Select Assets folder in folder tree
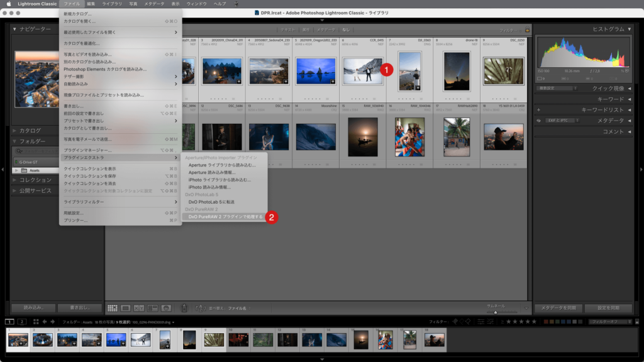 click(x=35, y=170)
